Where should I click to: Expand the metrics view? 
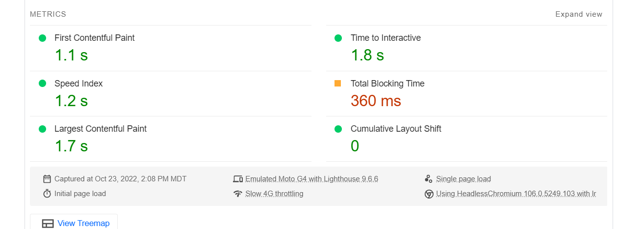click(x=579, y=14)
